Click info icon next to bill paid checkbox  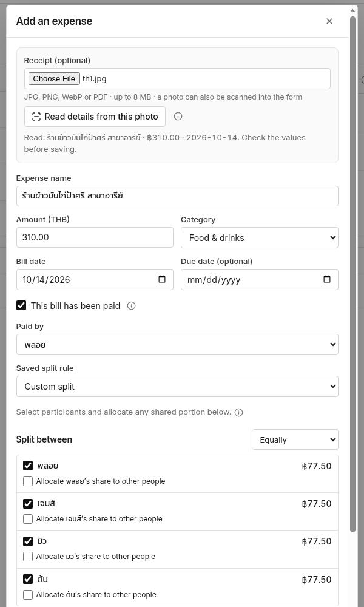click(132, 306)
